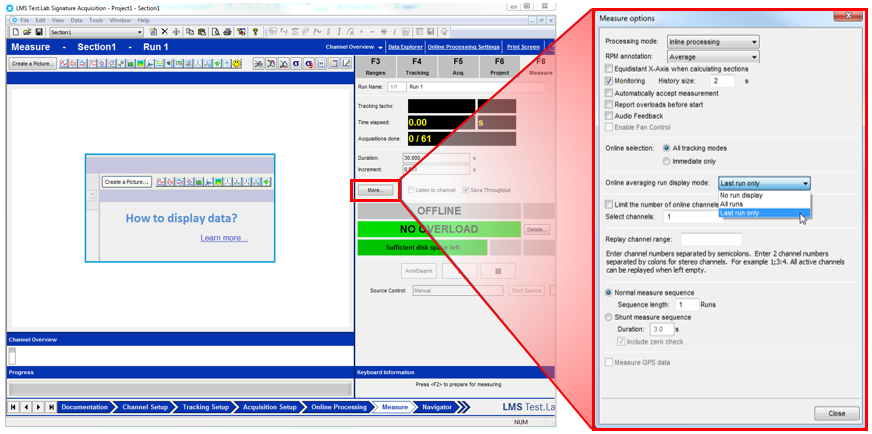The image size is (872, 434).
Task: Click first red curve display icon after Create a Picture
Action: pos(63,63)
